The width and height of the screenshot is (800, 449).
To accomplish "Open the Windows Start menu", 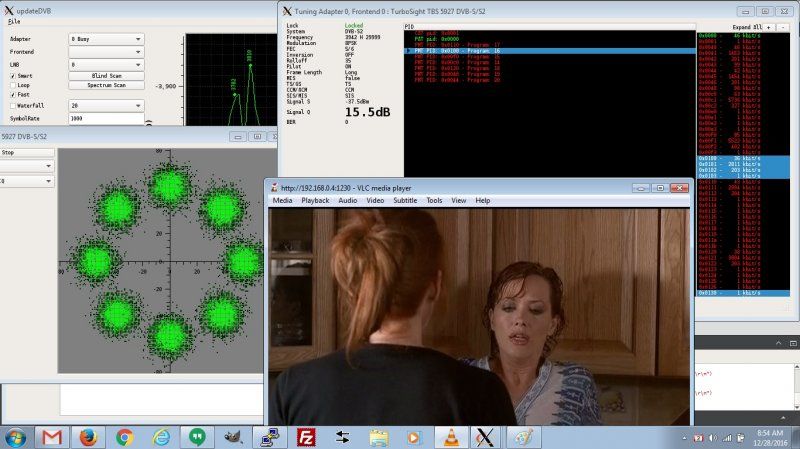I will (15, 438).
